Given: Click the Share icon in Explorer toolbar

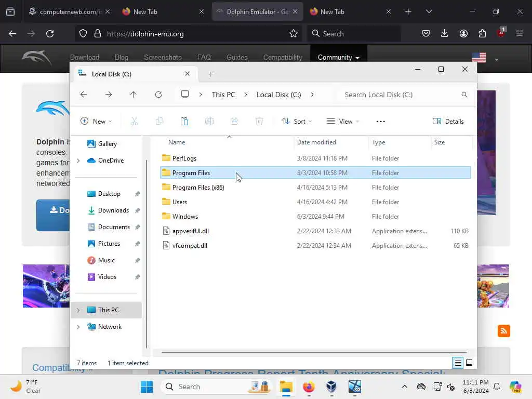Looking at the screenshot, I should pos(234,121).
